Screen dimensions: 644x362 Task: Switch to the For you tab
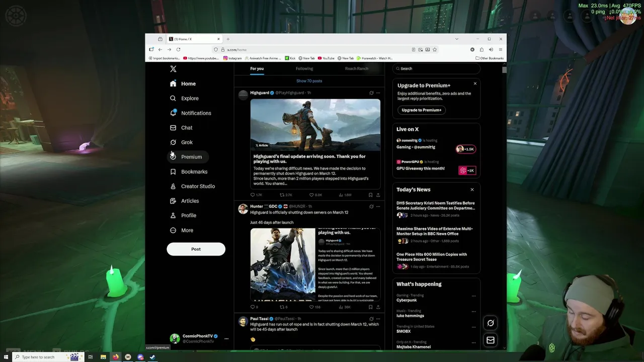257,69
